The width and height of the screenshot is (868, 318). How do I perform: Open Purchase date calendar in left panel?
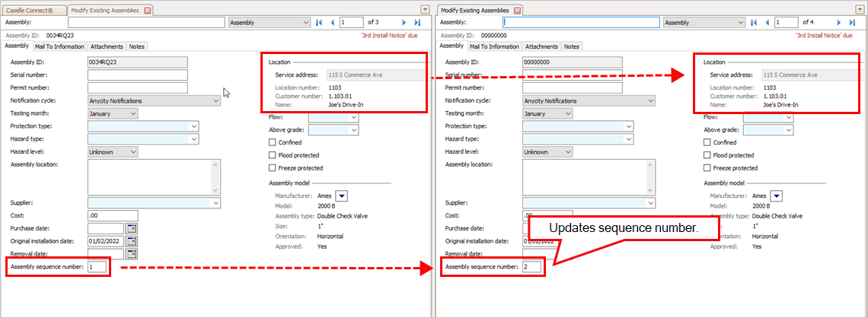tap(131, 228)
